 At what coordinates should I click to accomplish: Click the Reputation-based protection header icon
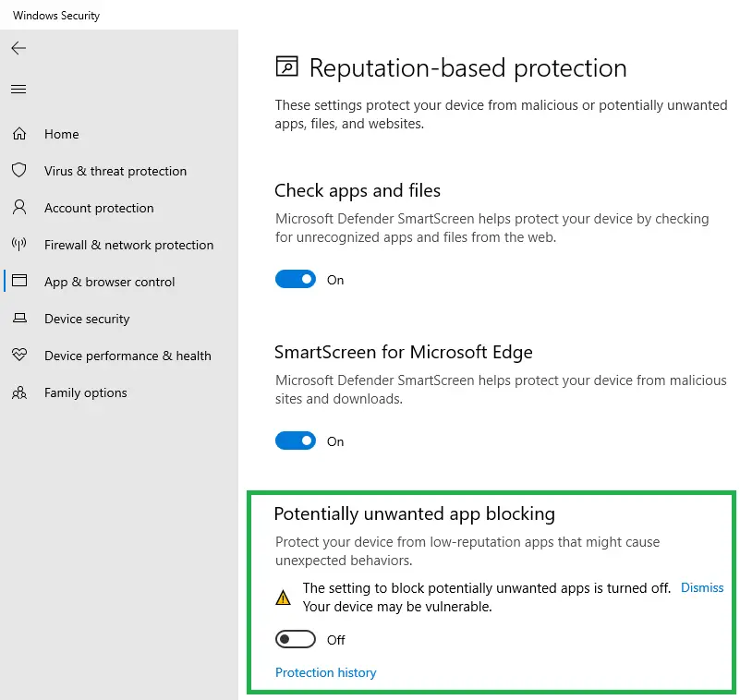point(287,66)
